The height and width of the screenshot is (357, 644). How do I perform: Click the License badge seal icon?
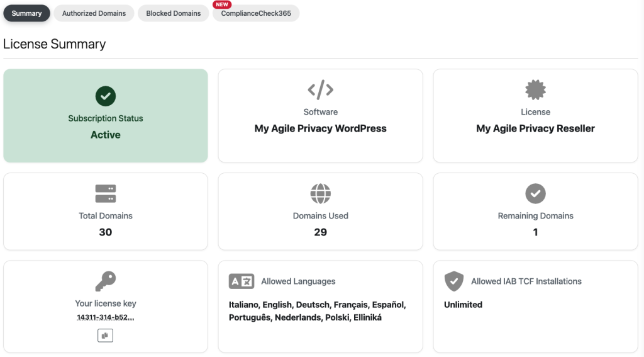coord(535,90)
